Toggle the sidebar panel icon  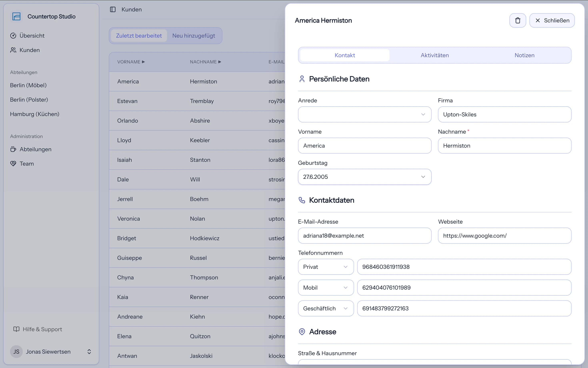[113, 9]
